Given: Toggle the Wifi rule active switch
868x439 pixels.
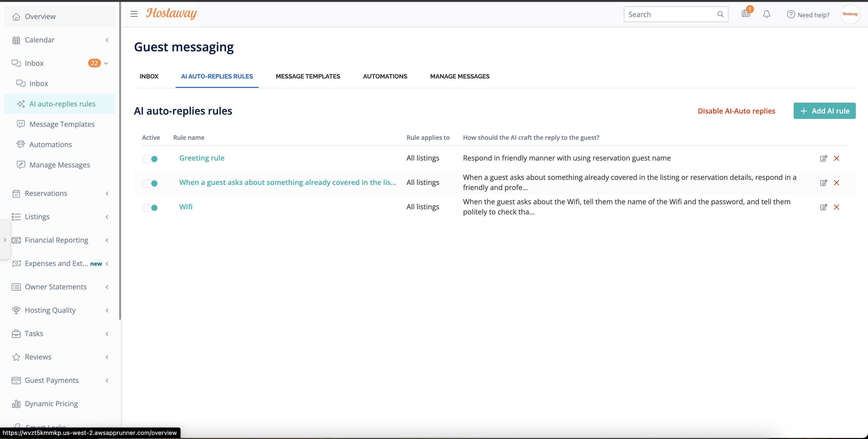Looking at the screenshot, I should (x=150, y=208).
